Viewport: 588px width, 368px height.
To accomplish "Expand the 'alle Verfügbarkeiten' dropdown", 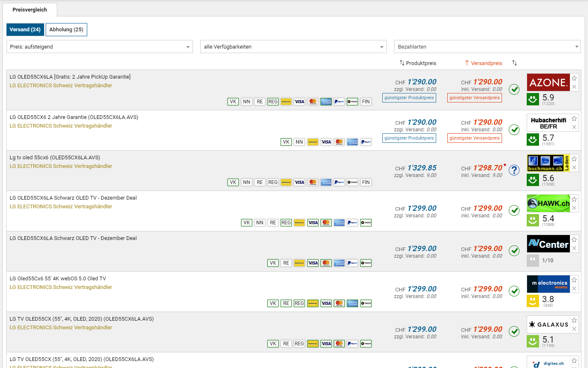I will 293,47.
